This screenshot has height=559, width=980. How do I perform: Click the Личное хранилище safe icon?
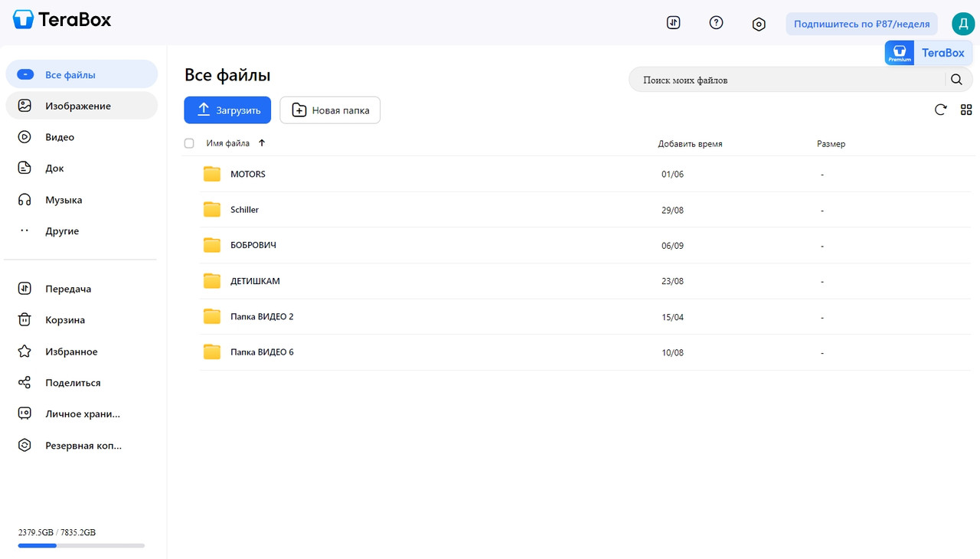[24, 414]
